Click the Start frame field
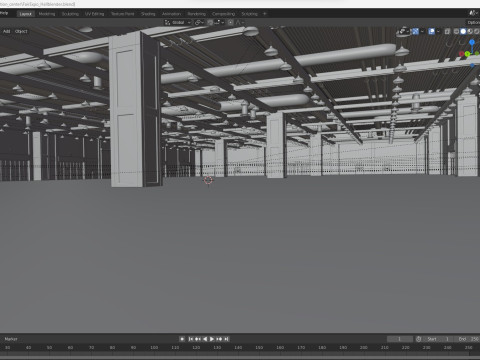The width and height of the screenshot is (480, 360). (439, 339)
